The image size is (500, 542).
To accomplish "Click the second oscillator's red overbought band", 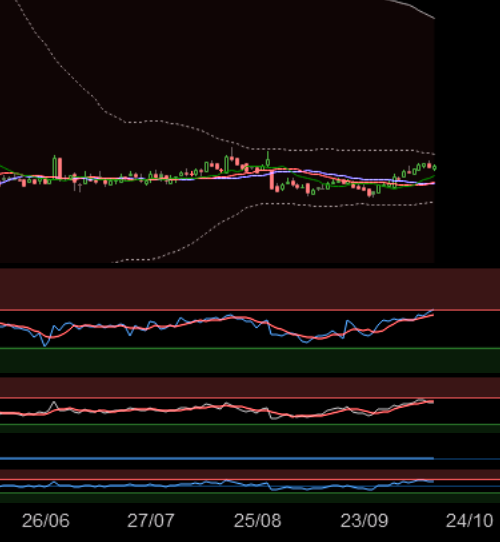I will pos(250,387).
